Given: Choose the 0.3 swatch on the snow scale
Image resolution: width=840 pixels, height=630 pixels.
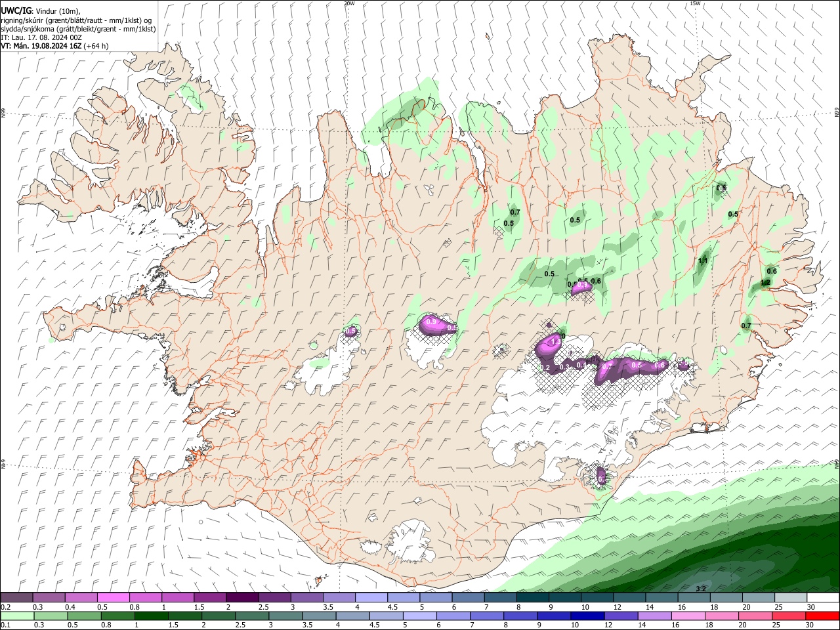Looking at the screenshot, I should click(x=49, y=598).
